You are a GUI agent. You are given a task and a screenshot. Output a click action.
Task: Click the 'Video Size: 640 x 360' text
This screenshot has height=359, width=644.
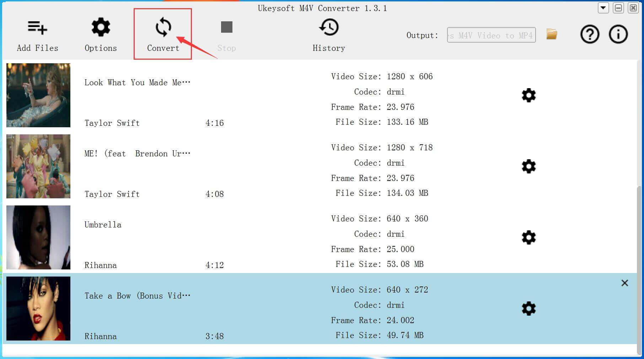coord(380,219)
